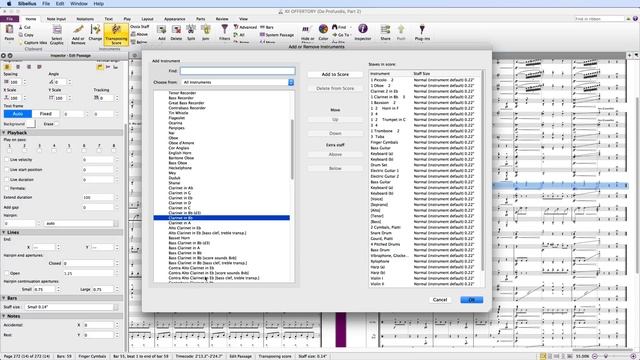Click the purple help icon beside Find in ribbon
Image resolution: width=640 pixels, height=360 pixels.
click(x=635, y=19)
